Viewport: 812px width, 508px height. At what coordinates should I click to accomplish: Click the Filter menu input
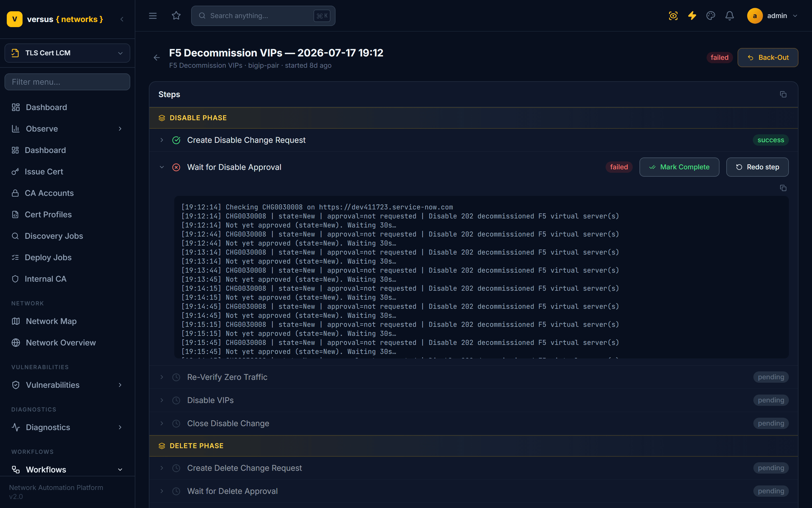pyautogui.click(x=67, y=82)
